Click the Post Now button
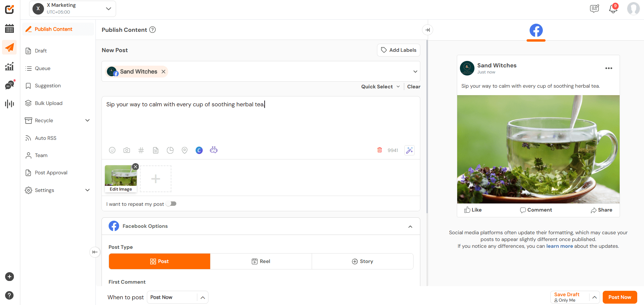Screen dimensions: 644x305 620,297
